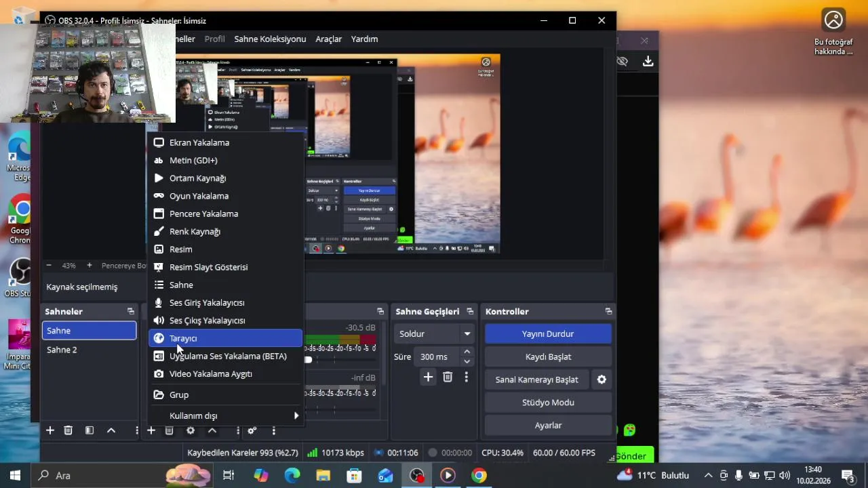Undock the Sahneler panel
Image resolution: width=868 pixels, height=488 pixels.
point(131,311)
